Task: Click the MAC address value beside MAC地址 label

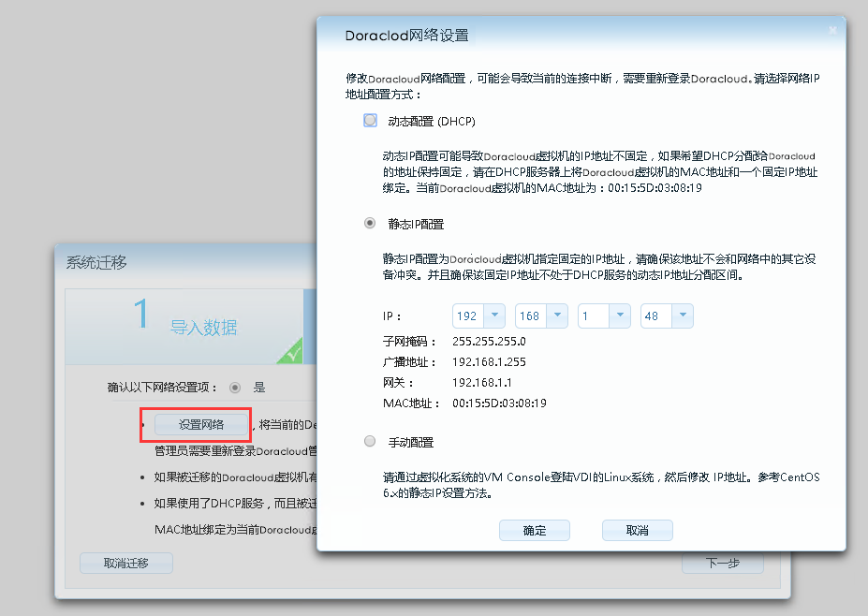Action: pyautogui.click(x=499, y=403)
